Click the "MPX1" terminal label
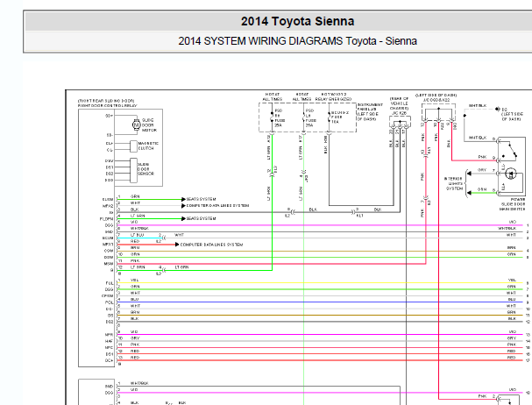 coord(108,245)
